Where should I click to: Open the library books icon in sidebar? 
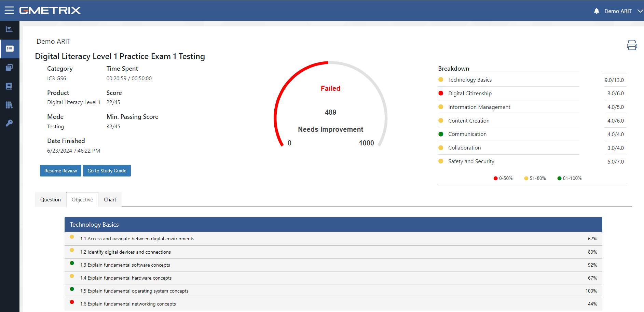tap(9, 105)
